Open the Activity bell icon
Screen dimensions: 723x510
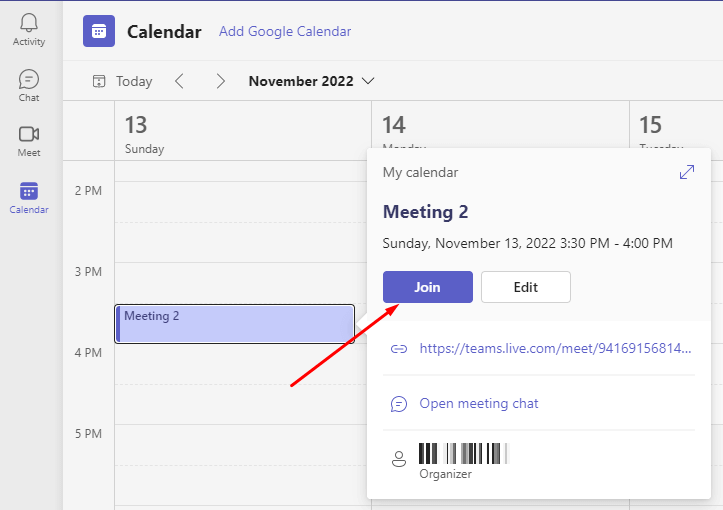click(29, 24)
